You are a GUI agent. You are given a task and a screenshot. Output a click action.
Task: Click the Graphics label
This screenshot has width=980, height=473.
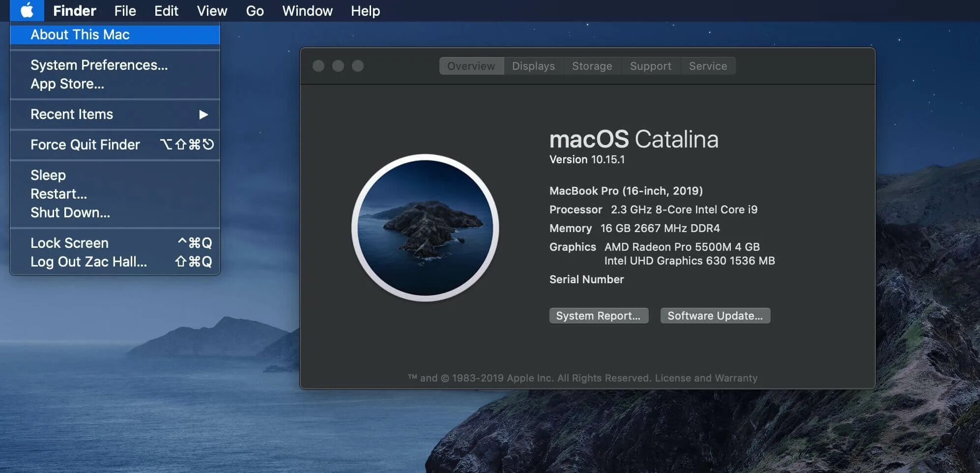coord(573,247)
